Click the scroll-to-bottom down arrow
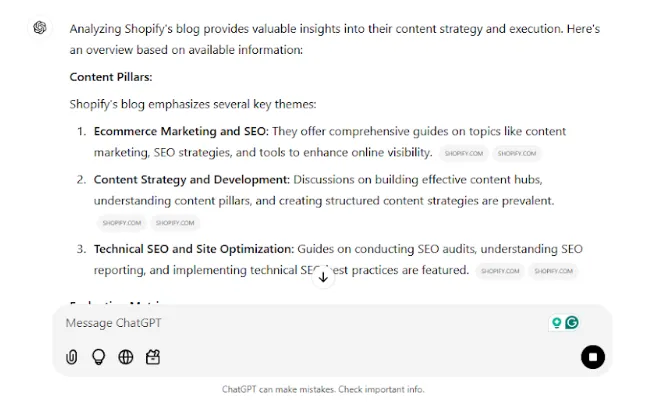Viewport: 656px width, 402px height. point(323,277)
